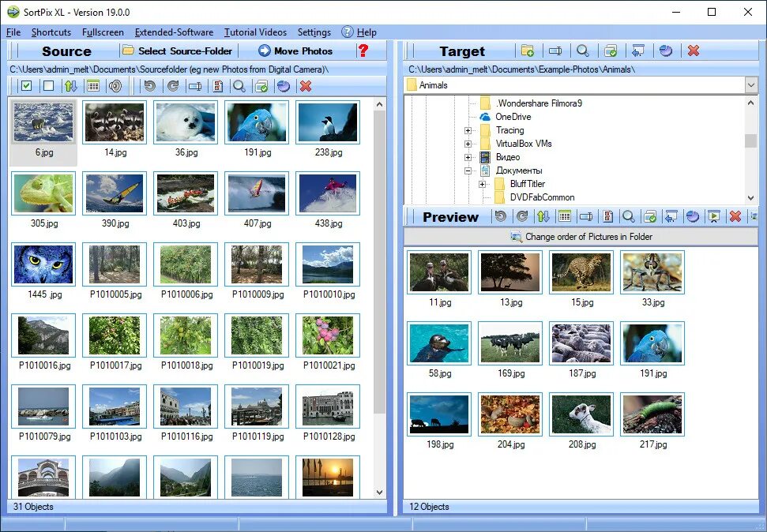Viewport: 767px width, 532px height.
Task: Open the Settings menu
Action: tap(314, 32)
